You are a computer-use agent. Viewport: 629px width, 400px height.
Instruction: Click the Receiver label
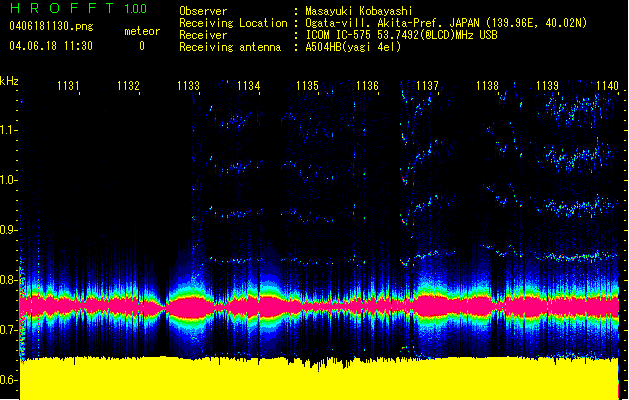(x=203, y=35)
